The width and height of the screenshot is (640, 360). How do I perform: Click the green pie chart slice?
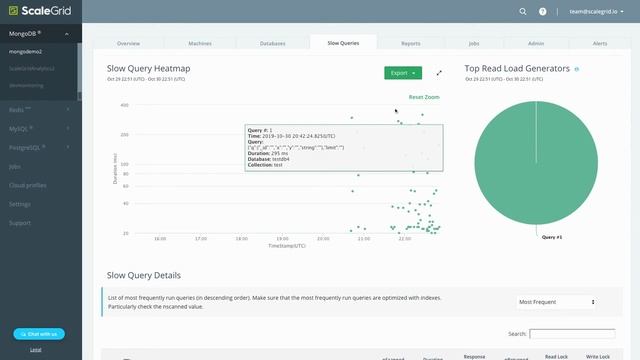[536, 163]
